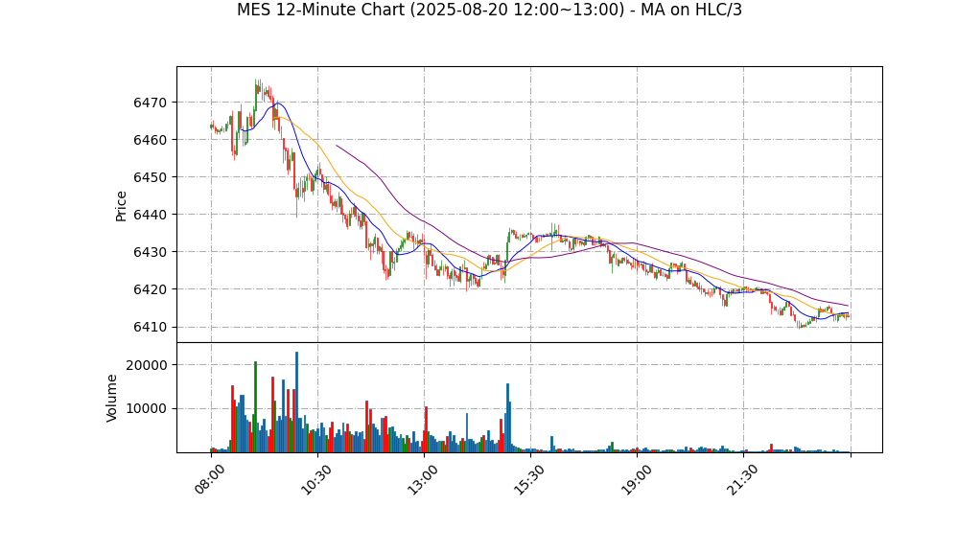Click the 6460 price tick label
The height and width of the screenshot is (551, 980).
pyautogui.click(x=151, y=140)
